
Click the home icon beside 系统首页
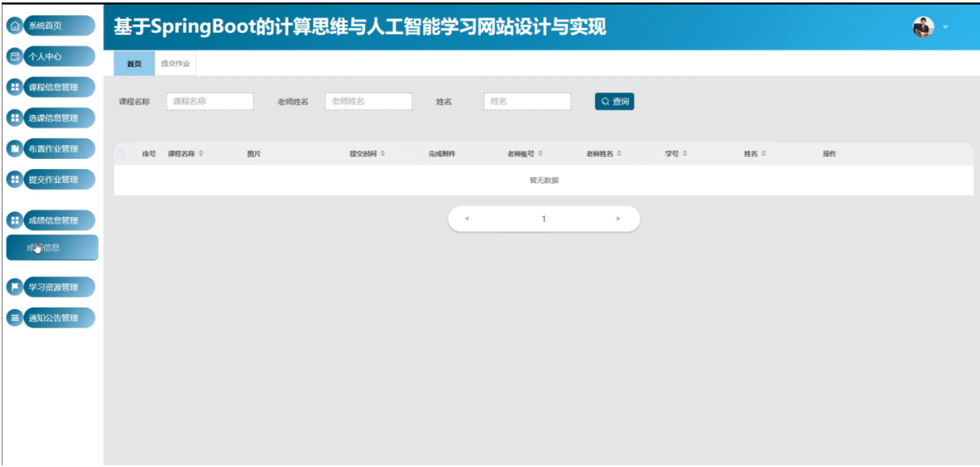tap(15, 26)
